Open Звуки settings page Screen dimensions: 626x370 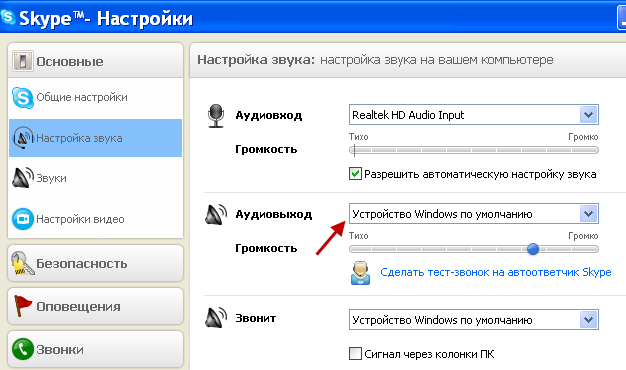[x=95, y=178]
